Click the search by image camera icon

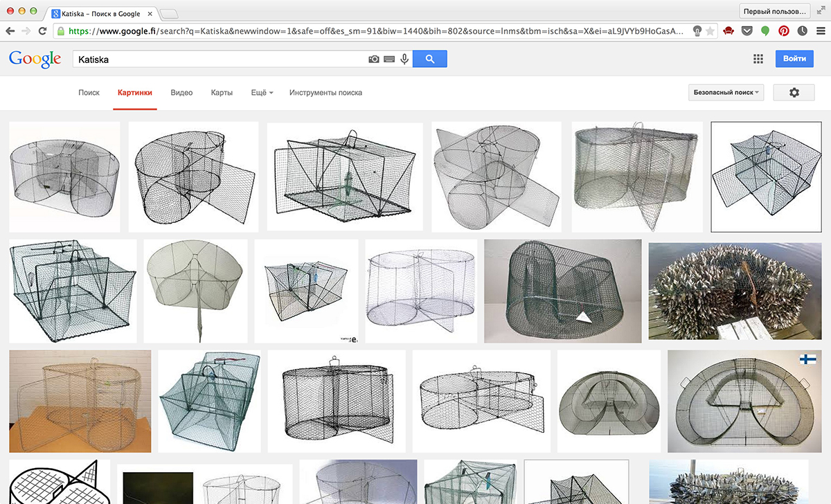pyautogui.click(x=374, y=60)
